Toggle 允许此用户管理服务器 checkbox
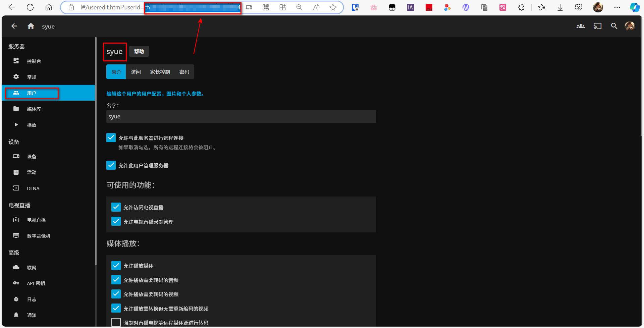Screen dimensions: 644x328 111,165
